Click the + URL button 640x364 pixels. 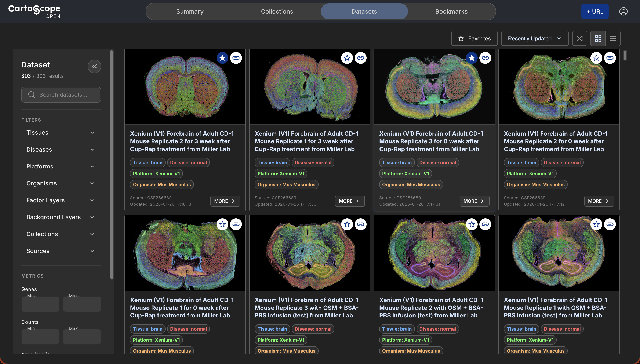(595, 11)
